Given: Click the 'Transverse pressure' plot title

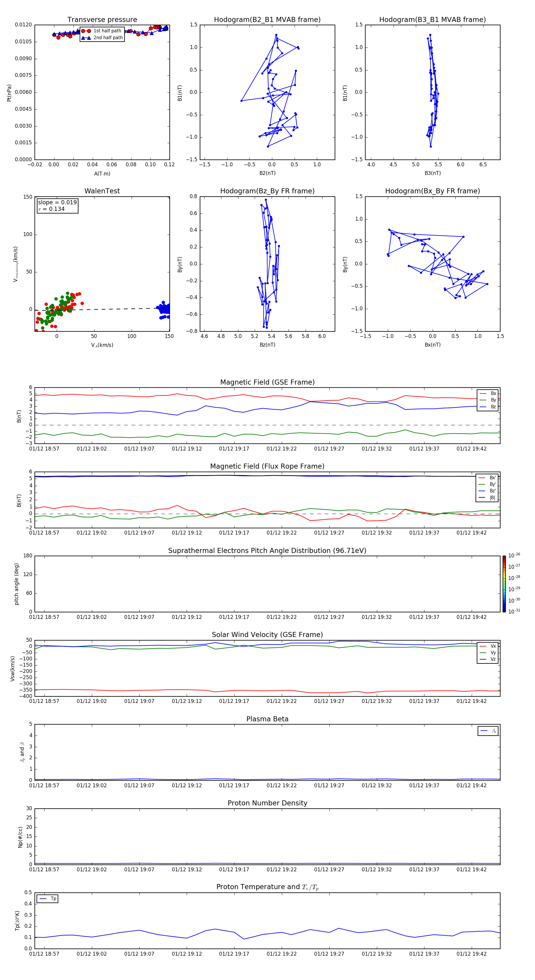Looking at the screenshot, I should tap(102, 20).
